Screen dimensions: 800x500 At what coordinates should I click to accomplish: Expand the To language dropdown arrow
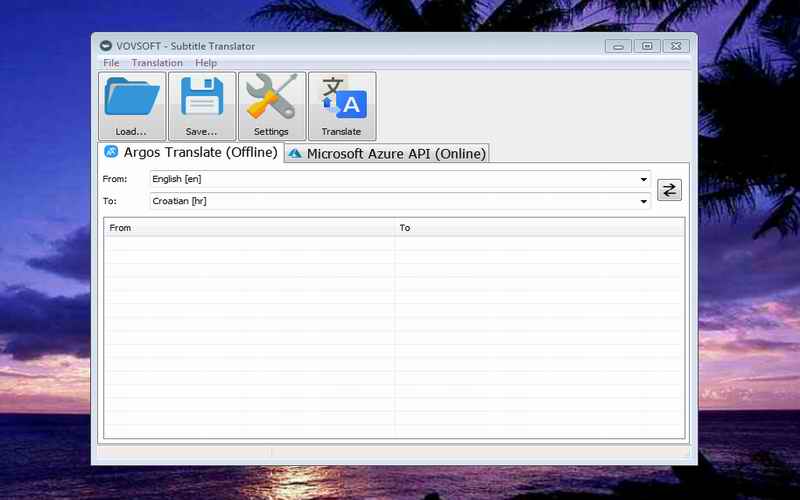[x=644, y=201]
